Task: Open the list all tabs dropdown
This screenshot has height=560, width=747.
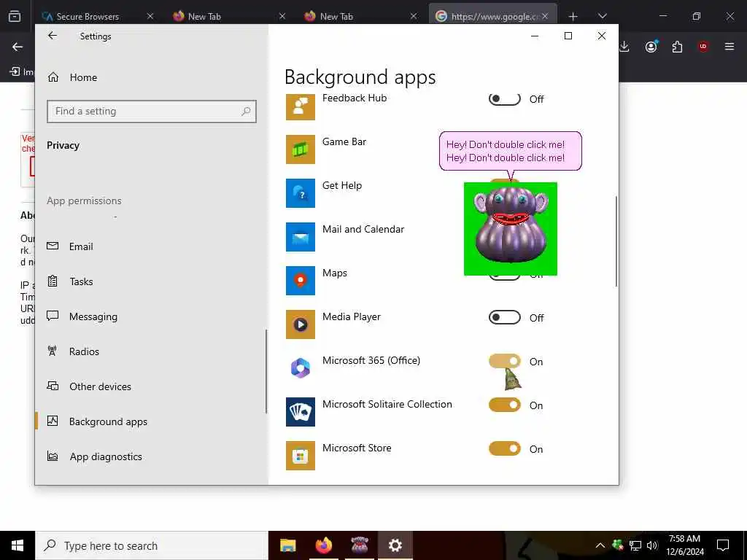Action: coord(602,16)
